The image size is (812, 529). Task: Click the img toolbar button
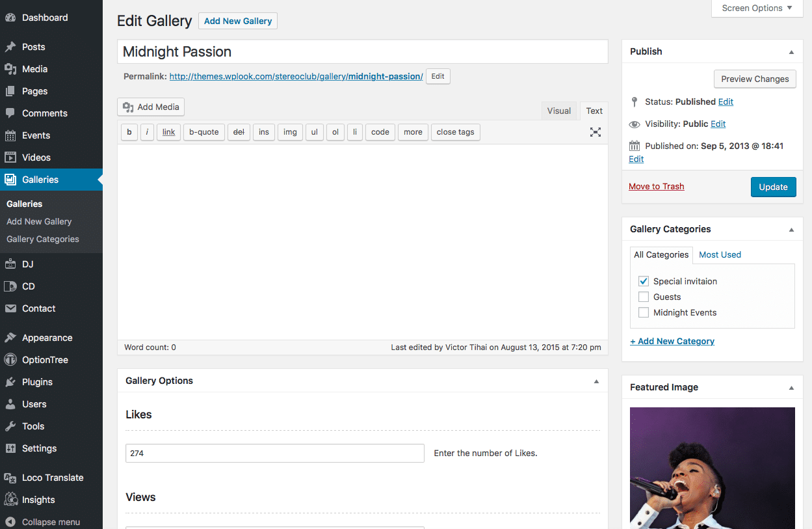point(291,132)
